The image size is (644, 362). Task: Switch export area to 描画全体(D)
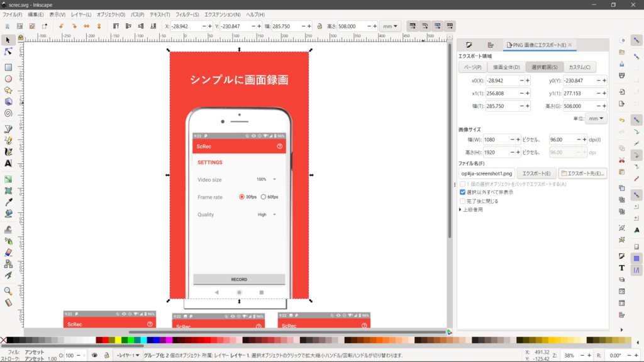pyautogui.click(x=506, y=67)
